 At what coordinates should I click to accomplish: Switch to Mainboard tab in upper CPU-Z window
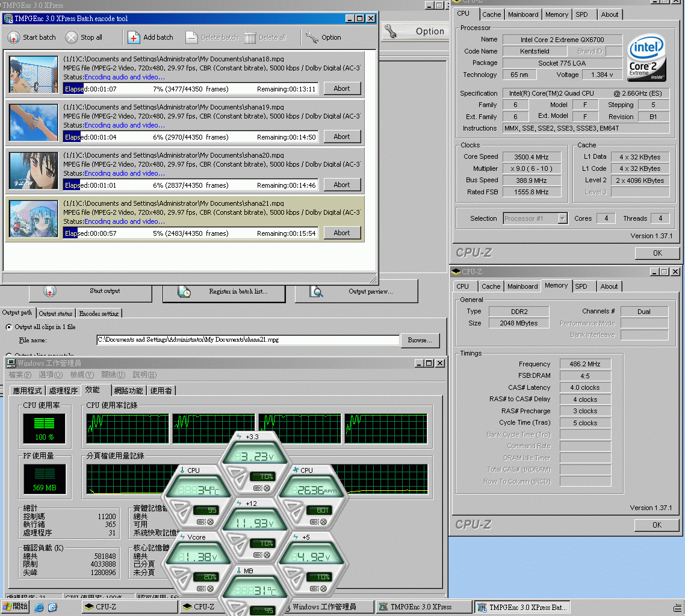pos(523,14)
